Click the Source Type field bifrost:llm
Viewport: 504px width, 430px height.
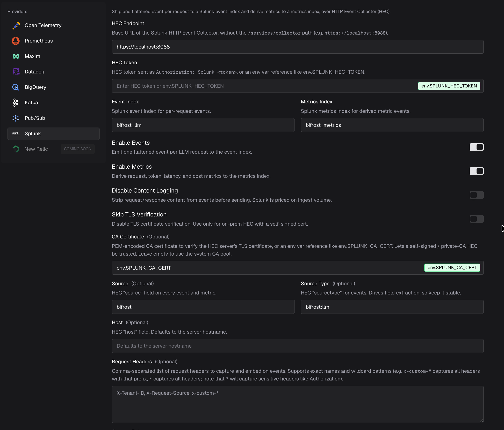pos(392,307)
